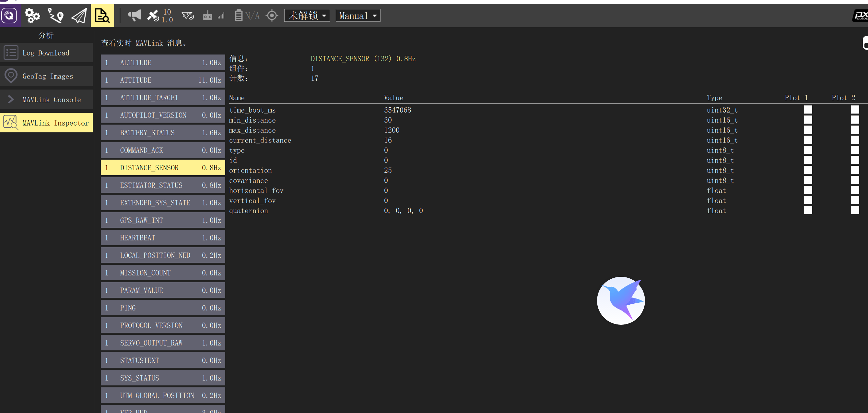Viewport: 868px width, 413px height.
Task: Switch to Fly view paper plane icon
Action: pyautogui.click(x=79, y=16)
